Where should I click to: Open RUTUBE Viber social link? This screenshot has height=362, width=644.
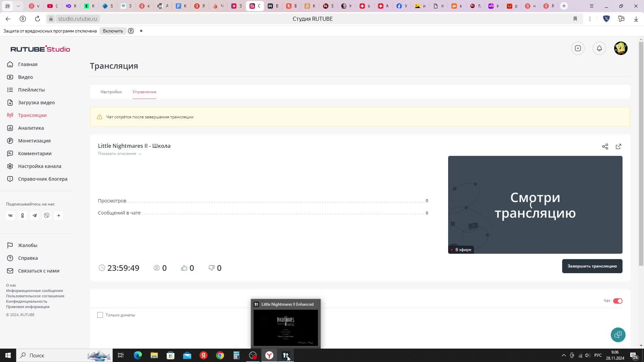point(47,216)
